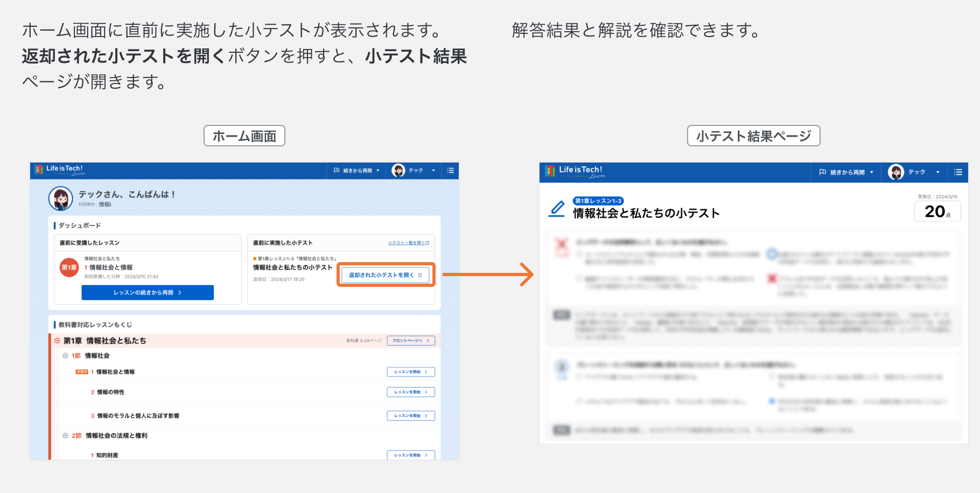The width and height of the screenshot is (980, 493).
Task: Click the 20点 score box
Action: (x=937, y=212)
